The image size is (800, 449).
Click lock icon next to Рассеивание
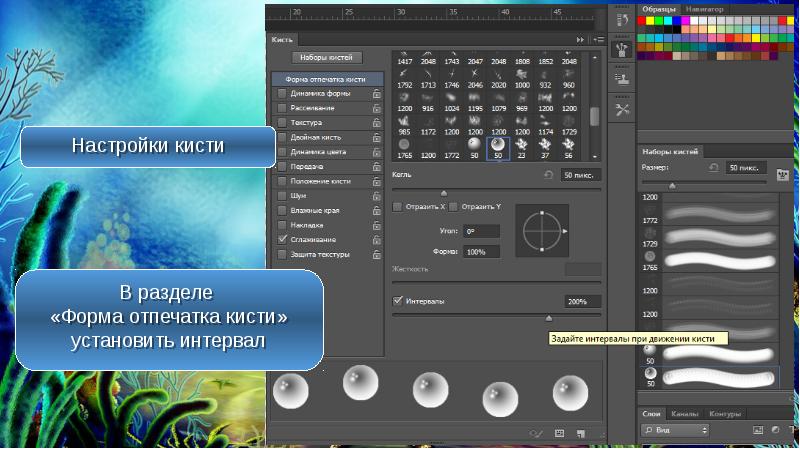[376, 108]
